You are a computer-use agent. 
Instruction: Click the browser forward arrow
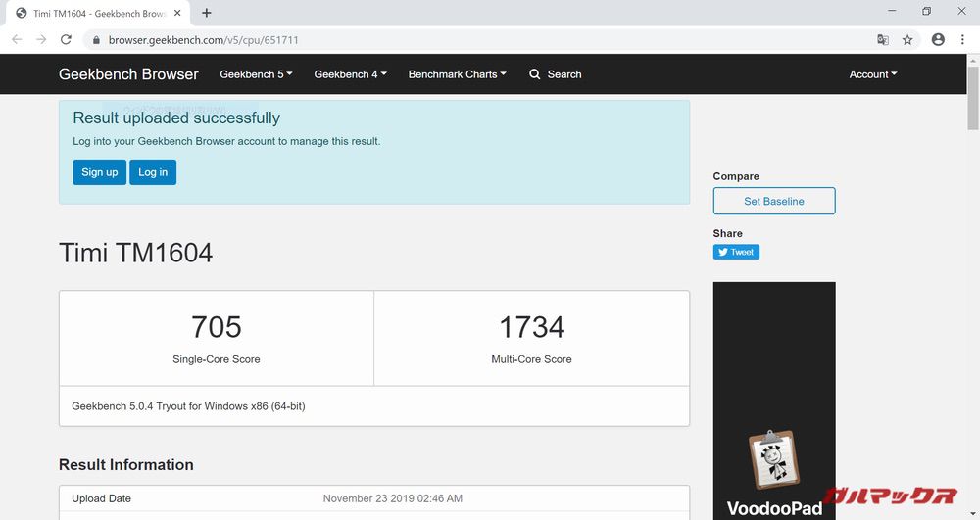(41, 40)
